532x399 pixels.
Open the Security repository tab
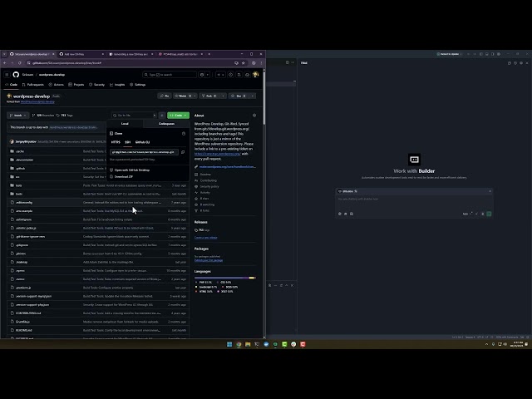[97, 85]
